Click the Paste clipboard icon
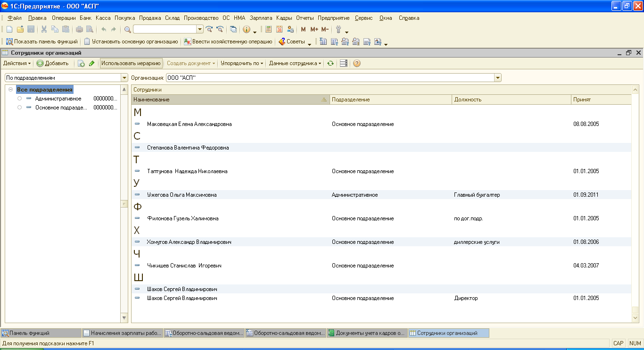Image resolution: width=644 pixels, height=350 pixels. coord(66,29)
